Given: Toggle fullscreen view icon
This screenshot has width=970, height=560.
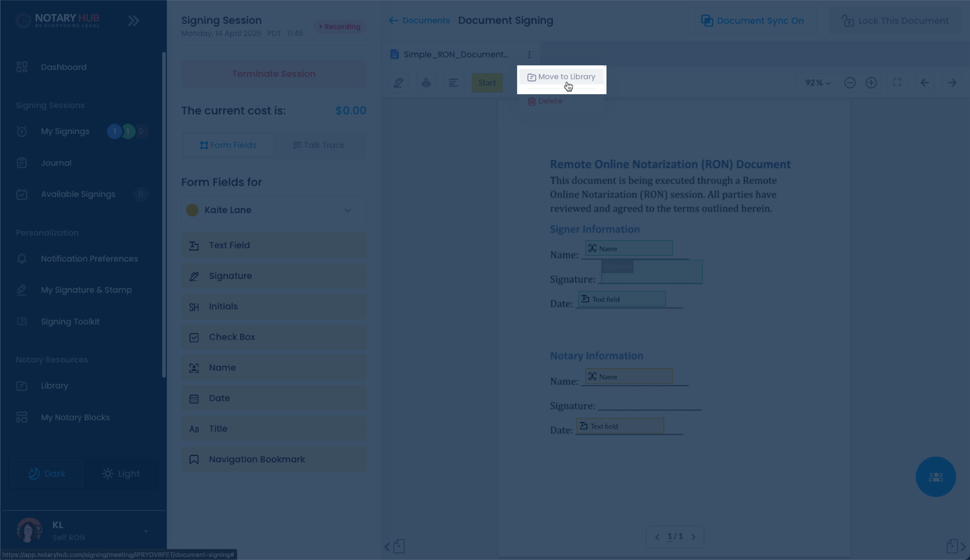Looking at the screenshot, I should point(897,83).
